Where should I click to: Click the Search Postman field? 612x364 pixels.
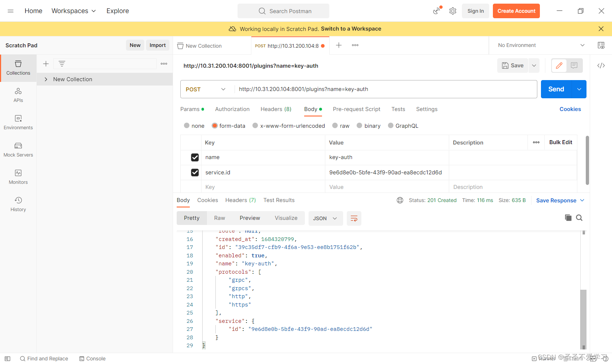(283, 11)
